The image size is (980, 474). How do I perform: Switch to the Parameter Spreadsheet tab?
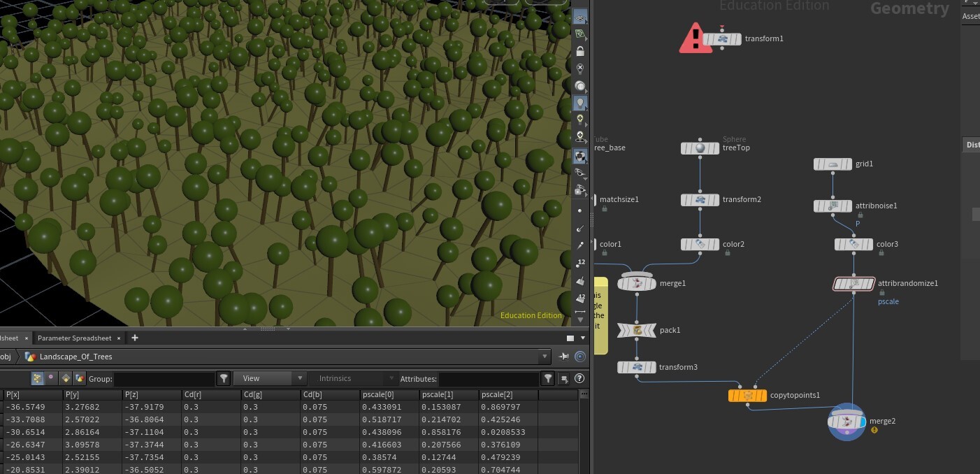[74, 338]
